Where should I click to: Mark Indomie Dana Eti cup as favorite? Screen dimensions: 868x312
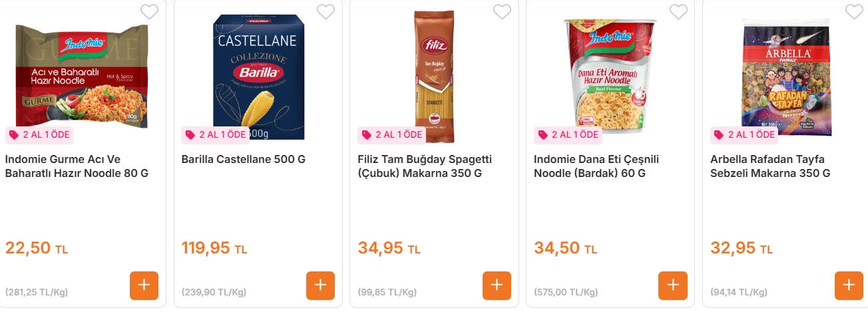click(678, 12)
